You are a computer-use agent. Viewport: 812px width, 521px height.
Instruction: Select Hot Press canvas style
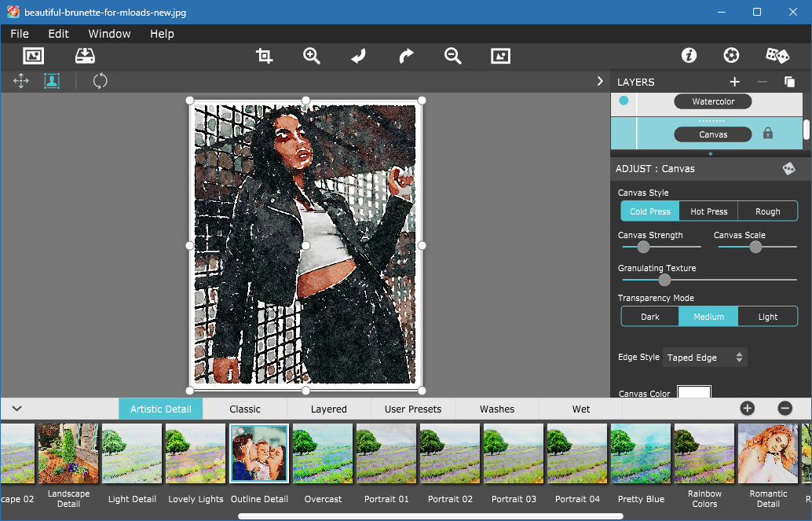(708, 211)
